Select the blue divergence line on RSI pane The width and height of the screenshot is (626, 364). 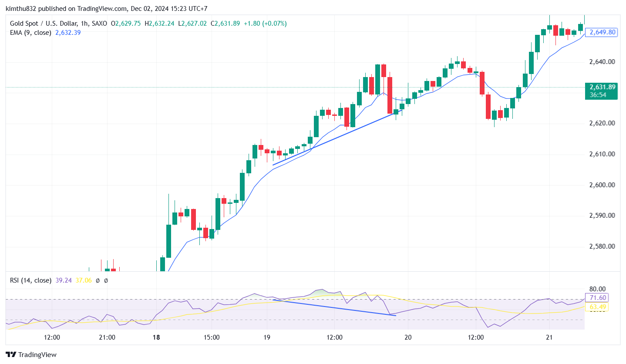pyautogui.click(x=334, y=307)
